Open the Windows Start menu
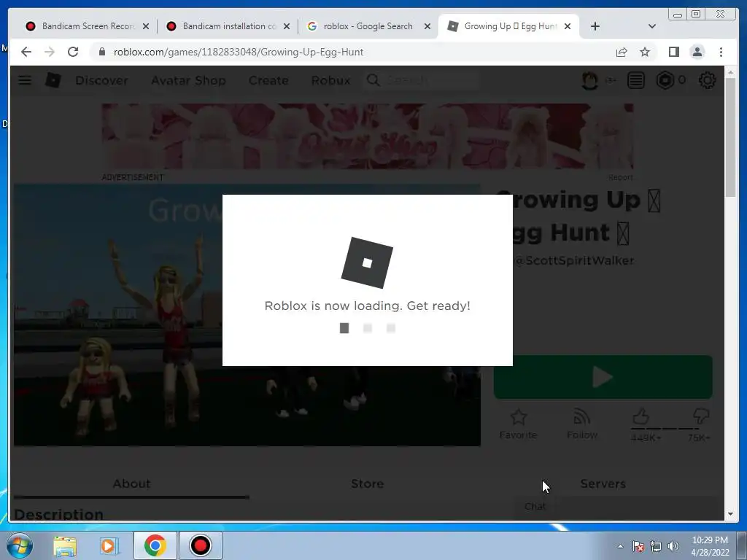 coord(20,545)
